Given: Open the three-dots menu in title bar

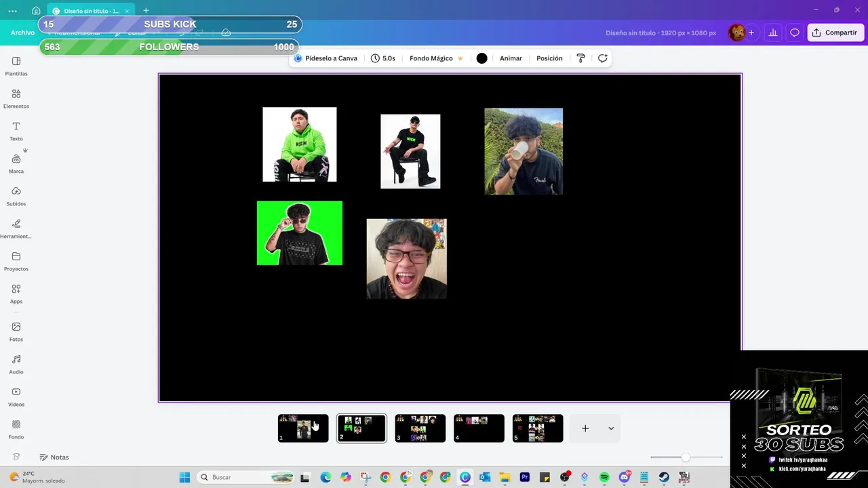Looking at the screenshot, I should pos(13,11).
